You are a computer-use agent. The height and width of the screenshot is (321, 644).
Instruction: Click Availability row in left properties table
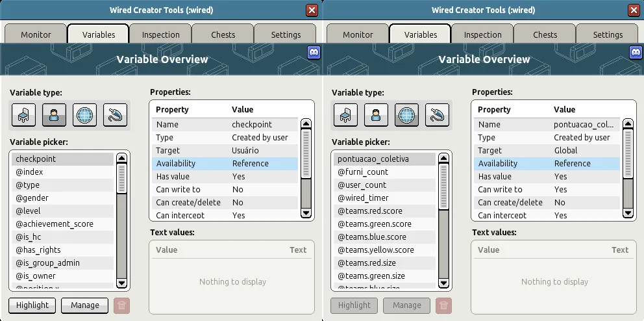point(225,164)
